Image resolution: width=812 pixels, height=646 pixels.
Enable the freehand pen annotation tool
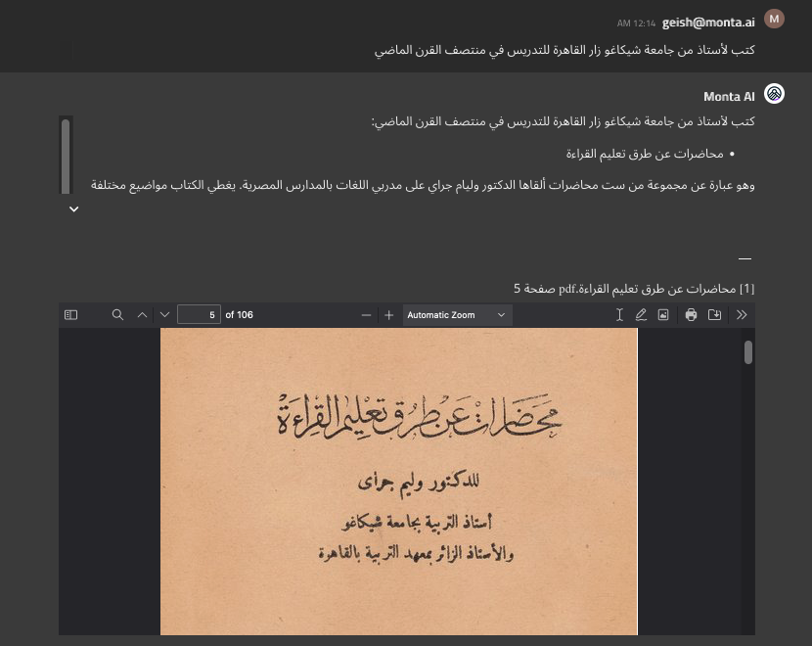tap(641, 314)
